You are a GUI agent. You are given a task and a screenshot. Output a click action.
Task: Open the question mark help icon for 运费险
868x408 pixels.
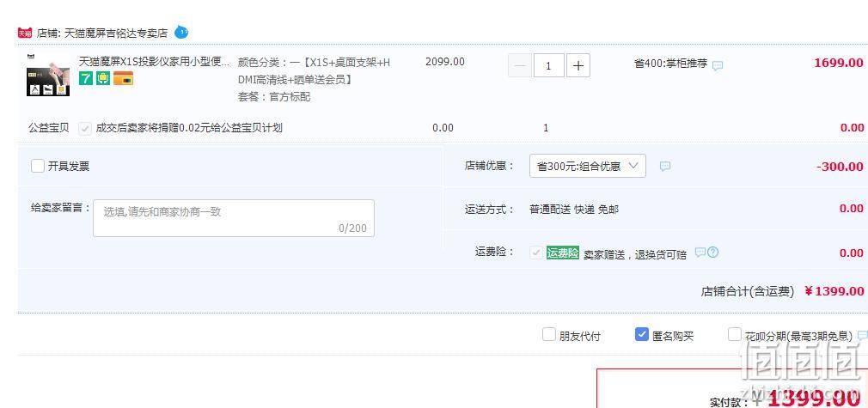(x=713, y=253)
